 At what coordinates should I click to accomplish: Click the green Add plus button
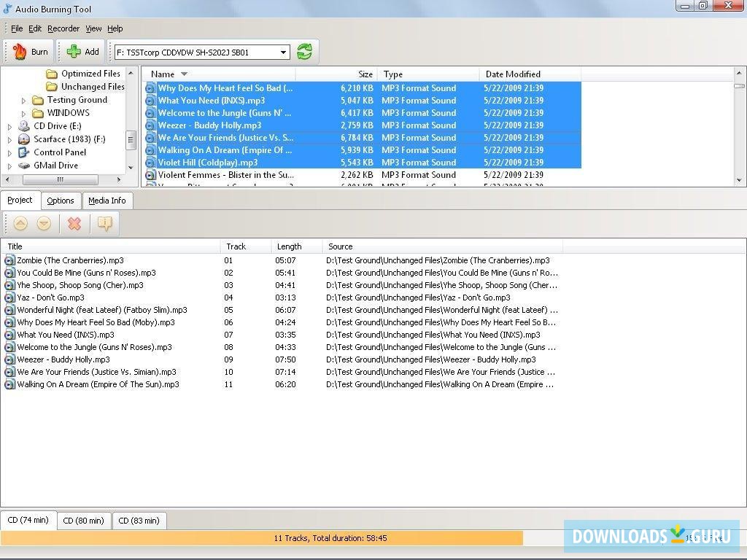pos(82,52)
